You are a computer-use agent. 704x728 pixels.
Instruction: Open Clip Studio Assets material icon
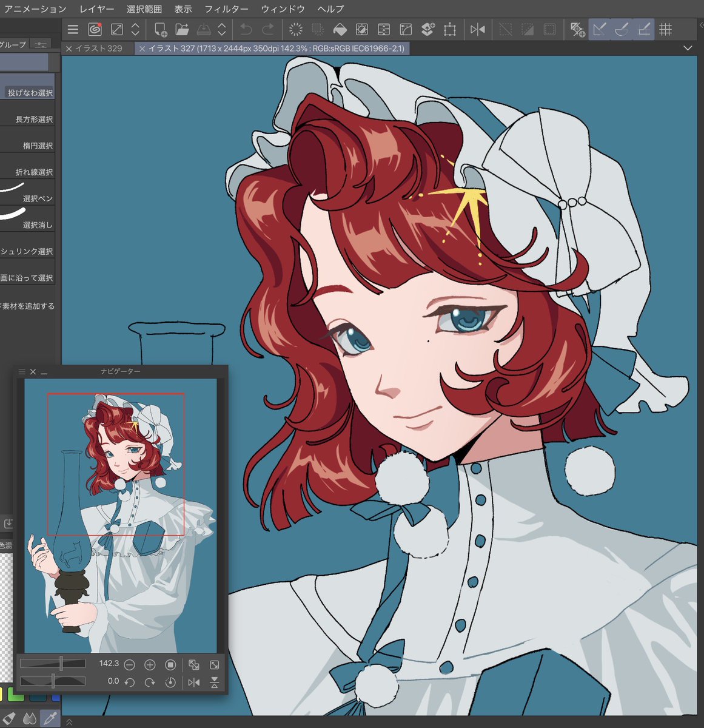(x=428, y=29)
